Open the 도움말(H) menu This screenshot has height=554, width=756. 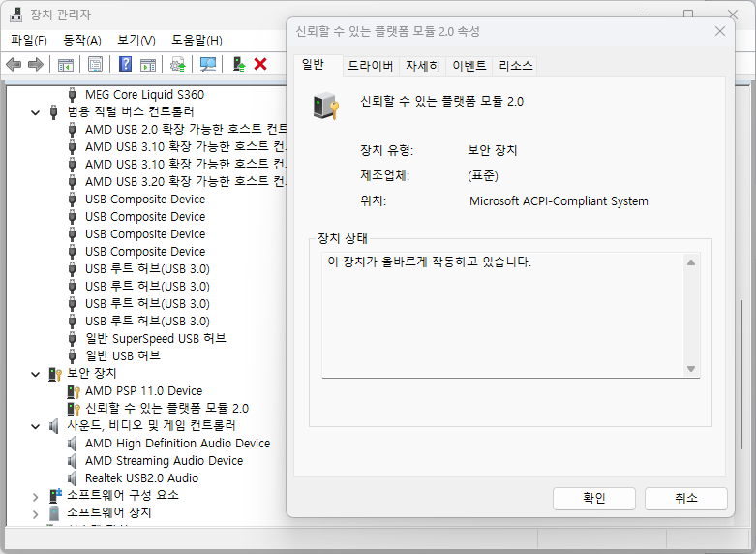coord(197,40)
